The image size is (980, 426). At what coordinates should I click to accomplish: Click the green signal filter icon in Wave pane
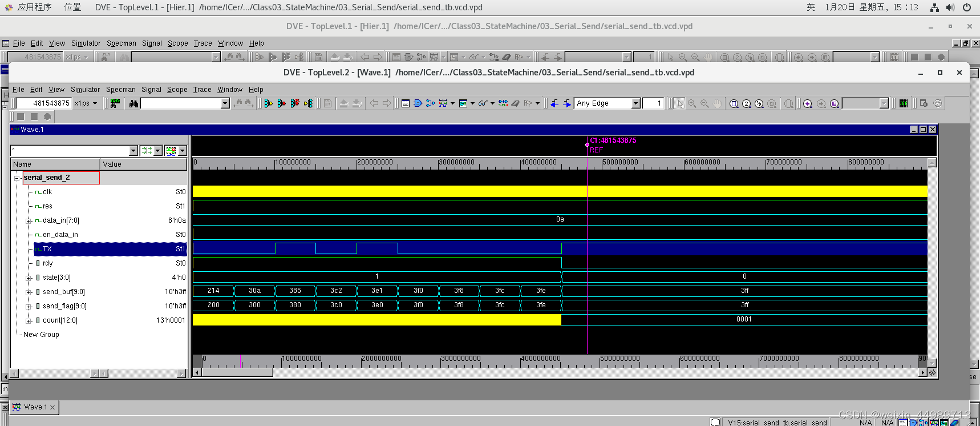(x=147, y=151)
